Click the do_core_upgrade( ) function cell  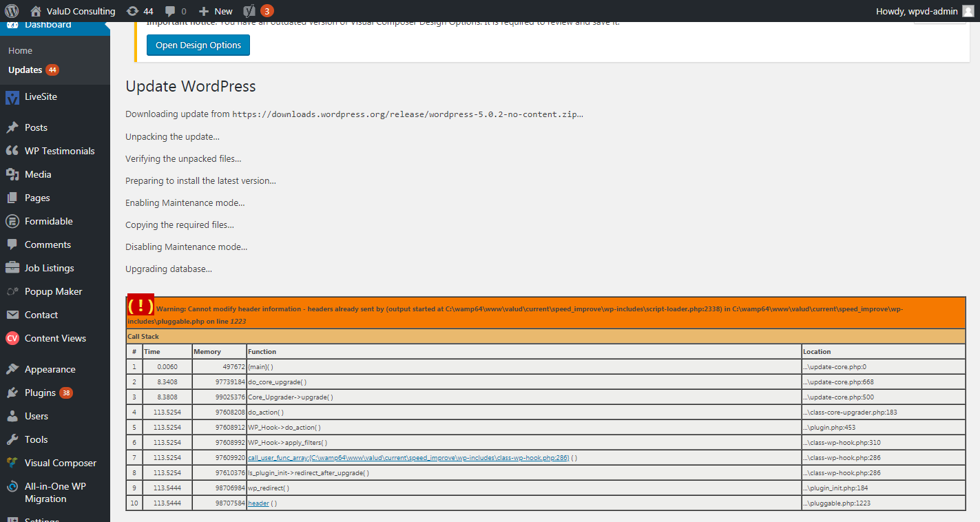(523, 382)
